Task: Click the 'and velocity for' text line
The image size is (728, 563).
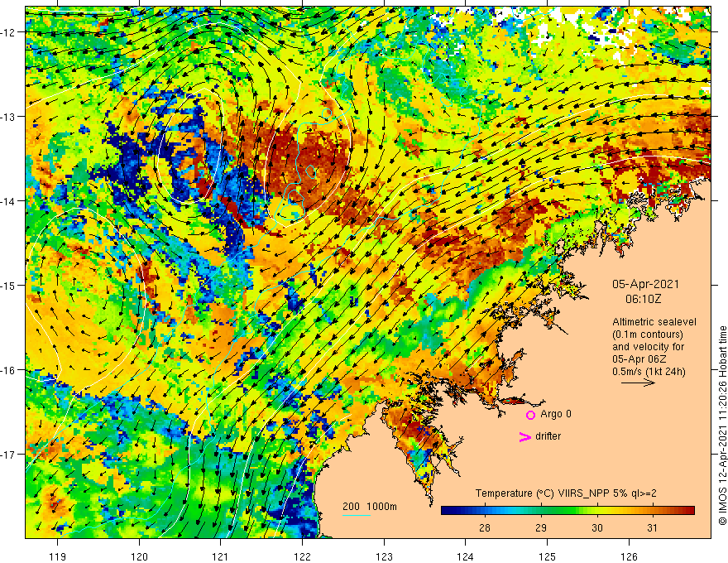Action: coord(648,347)
